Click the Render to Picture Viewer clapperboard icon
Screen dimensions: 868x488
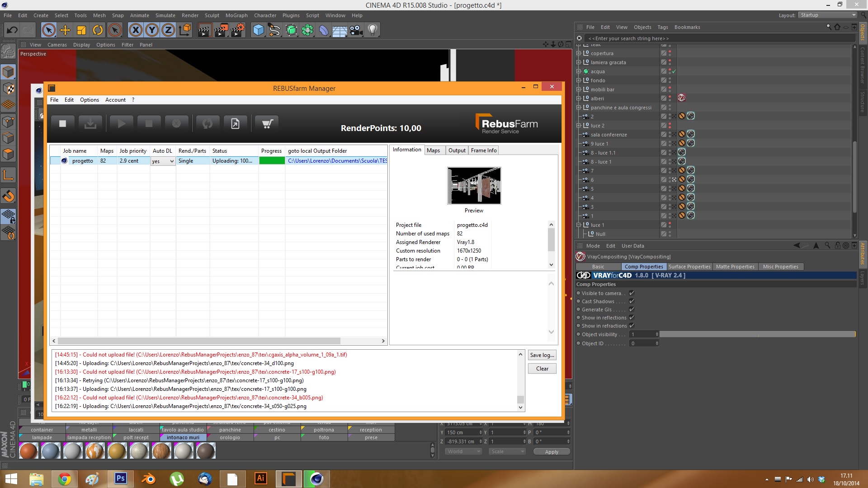point(221,30)
